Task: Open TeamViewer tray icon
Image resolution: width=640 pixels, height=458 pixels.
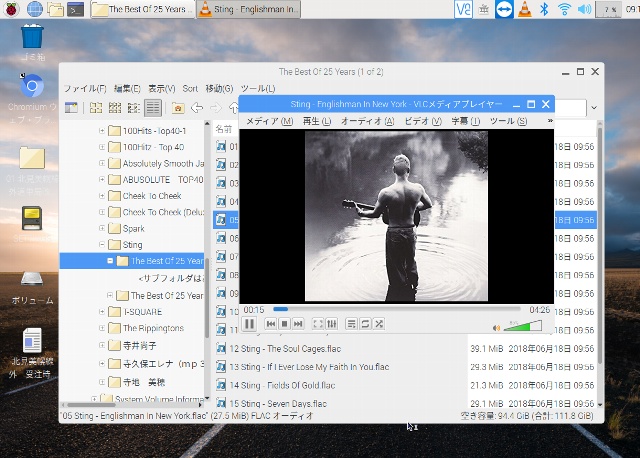Action: click(x=504, y=9)
